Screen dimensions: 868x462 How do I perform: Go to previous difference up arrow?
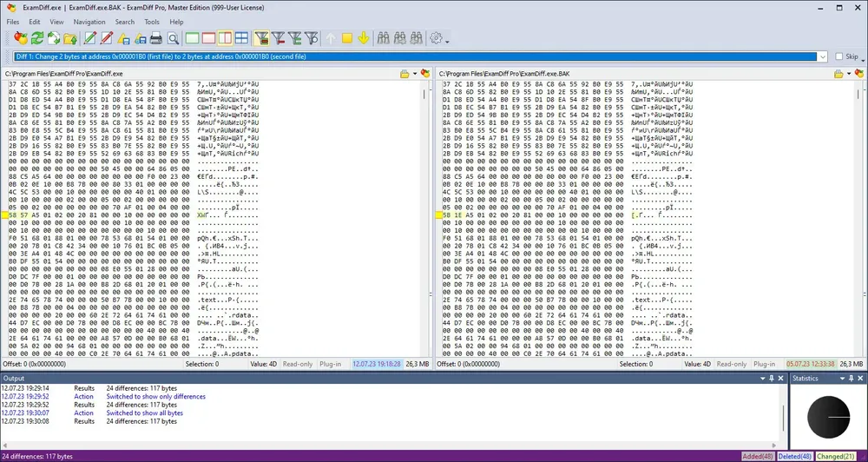point(331,37)
